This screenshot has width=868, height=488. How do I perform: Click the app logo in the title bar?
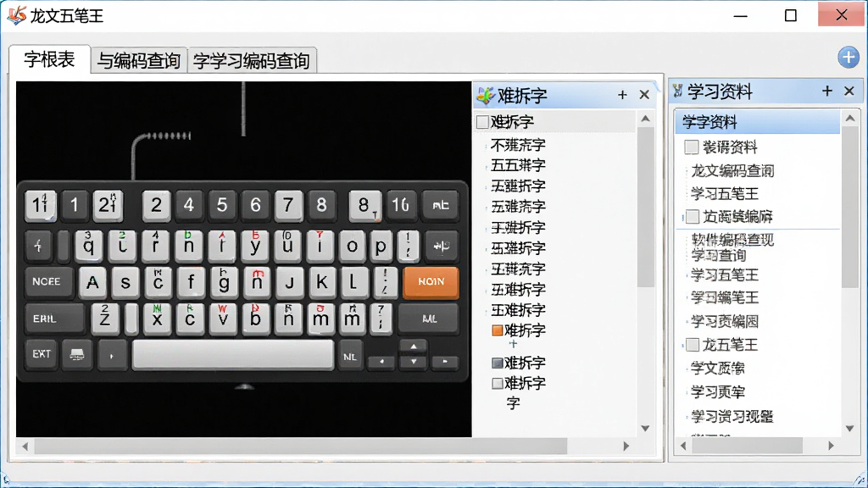click(17, 15)
